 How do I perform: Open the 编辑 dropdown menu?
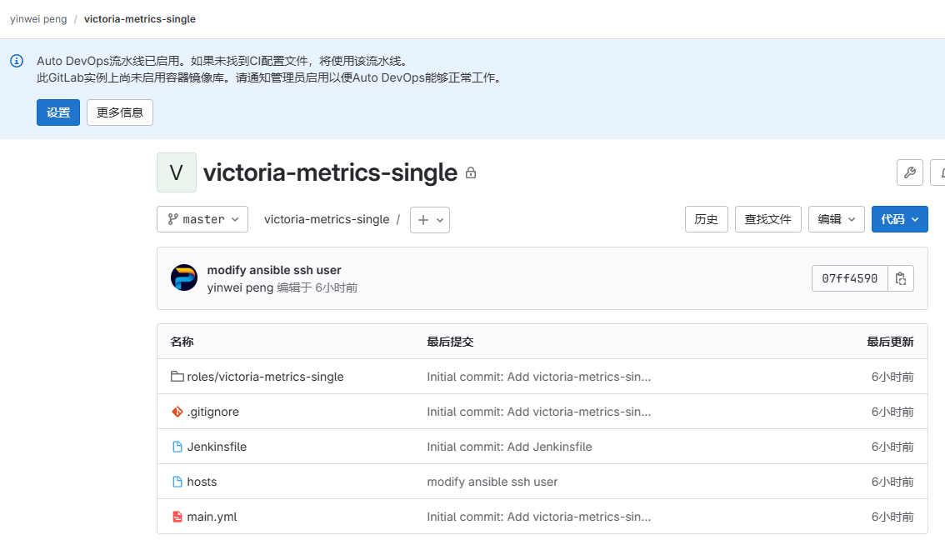click(x=836, y=219)
